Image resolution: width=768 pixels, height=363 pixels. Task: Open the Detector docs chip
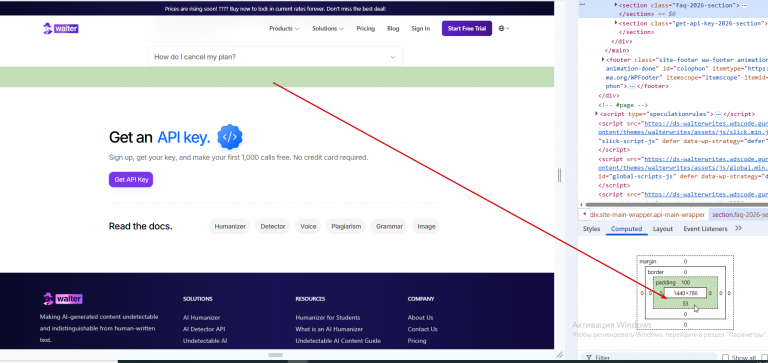[x=272, y=226]
